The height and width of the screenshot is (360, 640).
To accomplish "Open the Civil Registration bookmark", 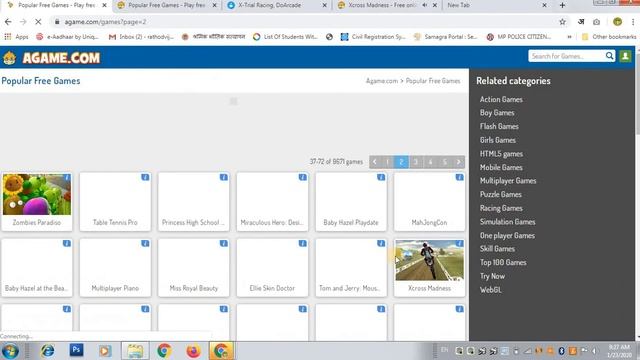I will coord(373,37).
